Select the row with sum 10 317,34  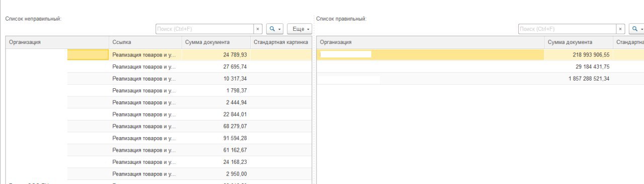click(159, 79)
